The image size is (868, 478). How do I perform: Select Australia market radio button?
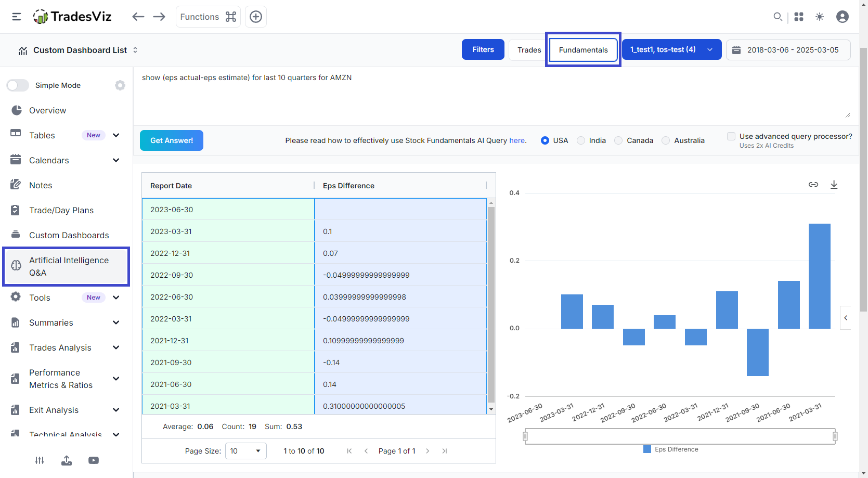pos(666,140)
